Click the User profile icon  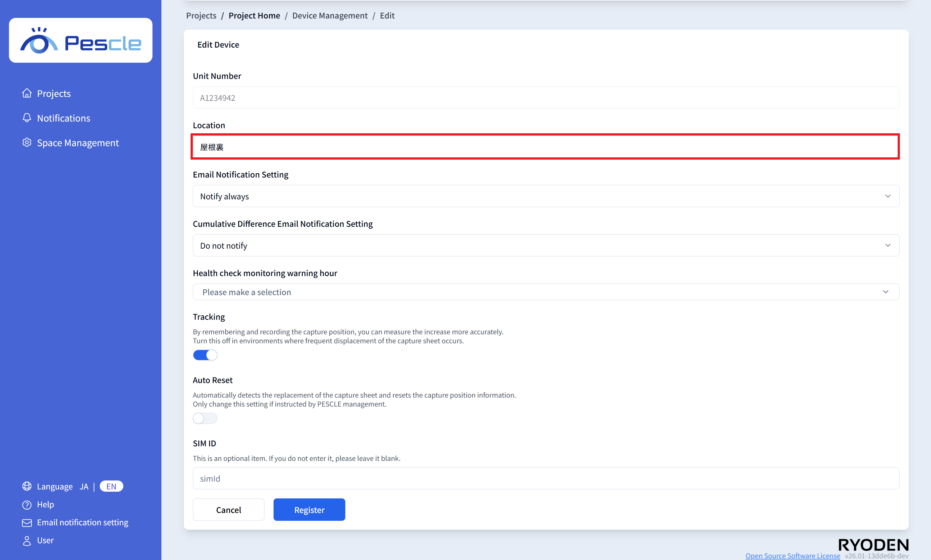[27, 540]
